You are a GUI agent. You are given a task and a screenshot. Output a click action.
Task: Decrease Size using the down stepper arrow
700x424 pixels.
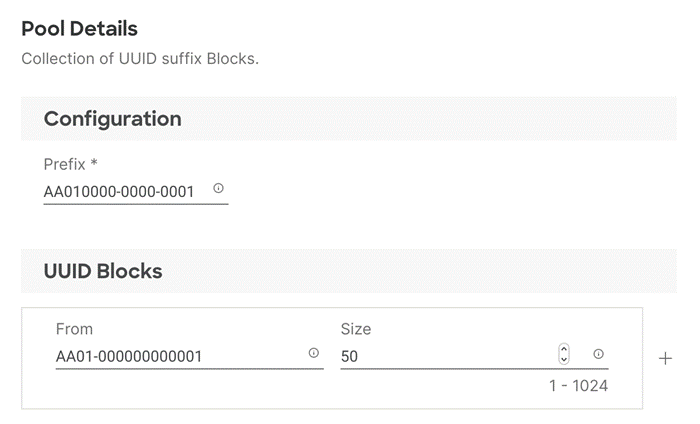pos(564,359)
